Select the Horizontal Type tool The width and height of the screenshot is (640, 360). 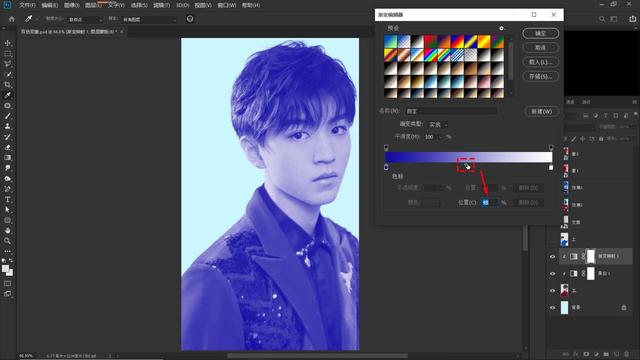click(7, 200)
